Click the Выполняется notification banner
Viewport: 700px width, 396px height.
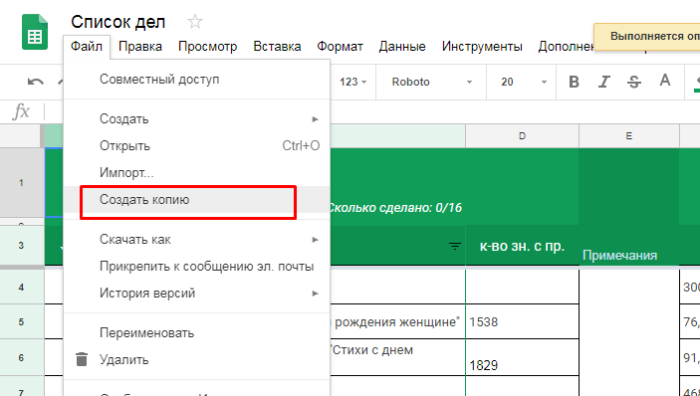pyautogui.click(x=647, y=37)
